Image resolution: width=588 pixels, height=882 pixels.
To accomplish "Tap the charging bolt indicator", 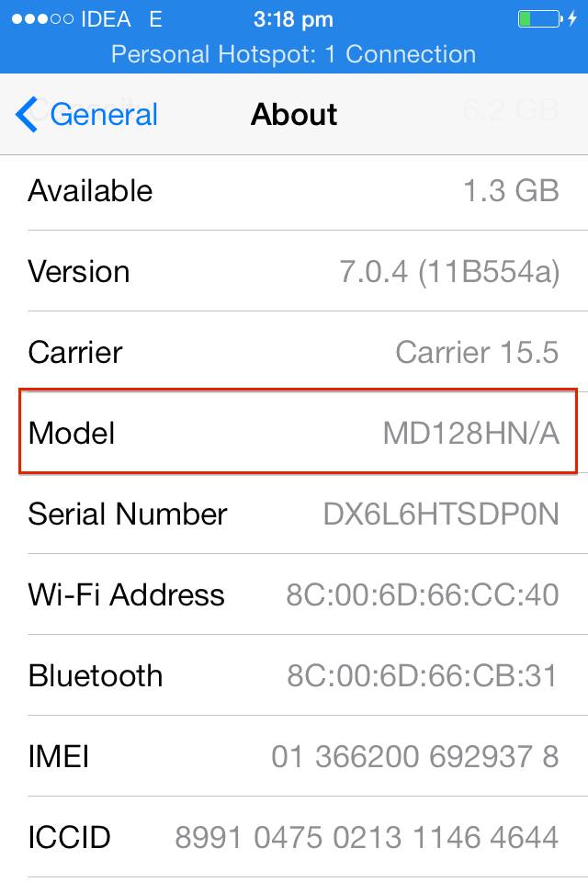I will tap(571, 19).
